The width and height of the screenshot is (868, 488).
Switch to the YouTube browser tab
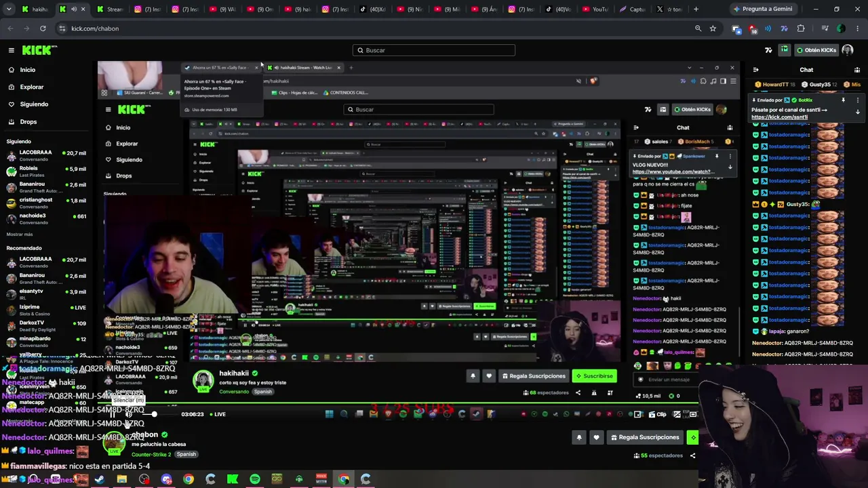point(596,9)
